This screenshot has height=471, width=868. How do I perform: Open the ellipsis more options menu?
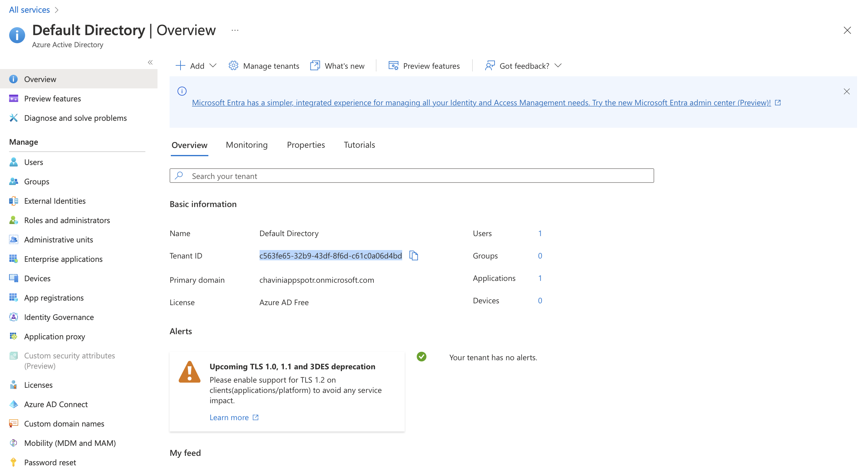pos(235,30)
